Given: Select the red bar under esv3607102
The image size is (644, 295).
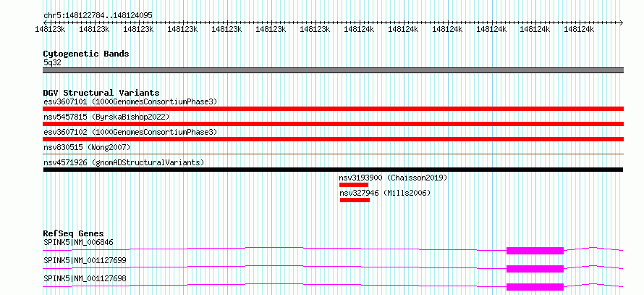Looking at the screenshot, I should click(x=333, y=139).
